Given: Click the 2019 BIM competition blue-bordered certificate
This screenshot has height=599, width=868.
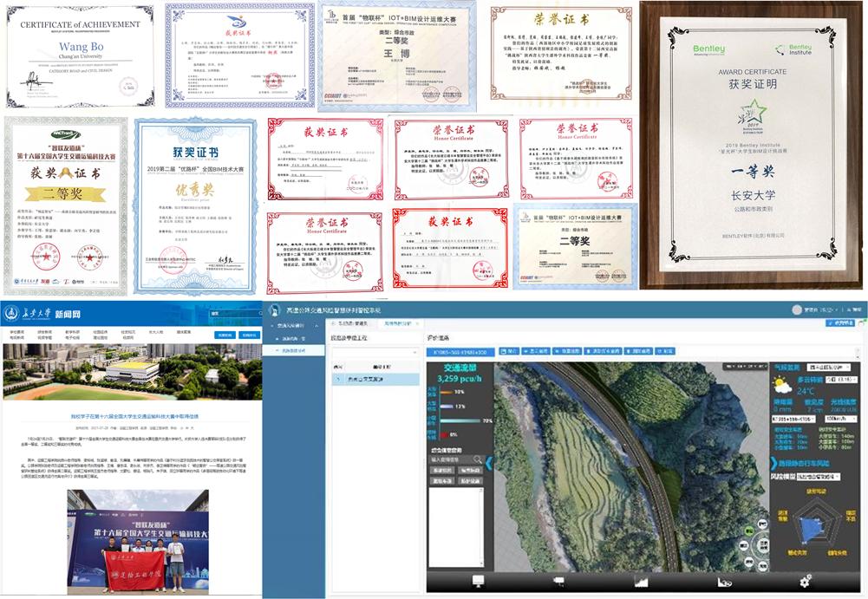Looking at the screenshot, I should 196,205.
